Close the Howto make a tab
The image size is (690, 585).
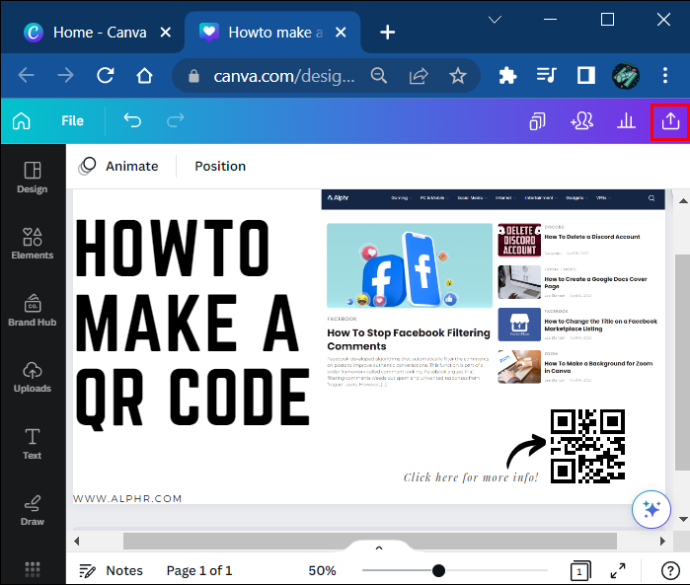point(341,32)
